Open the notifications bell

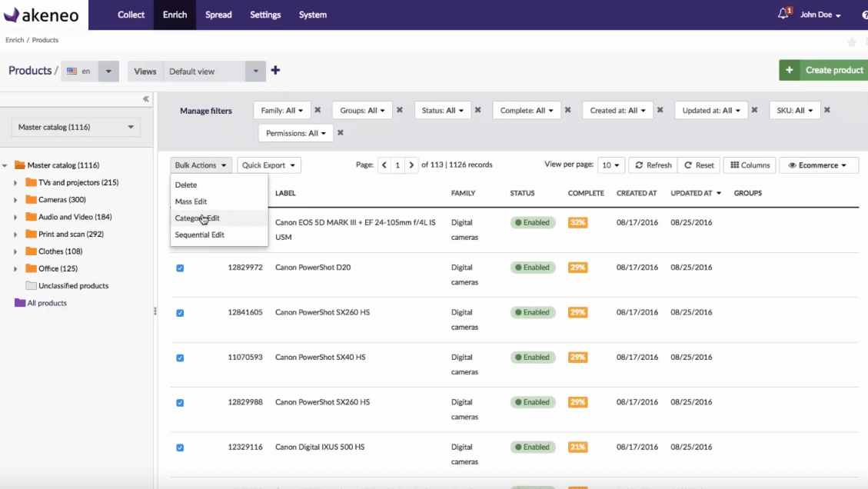783,15
